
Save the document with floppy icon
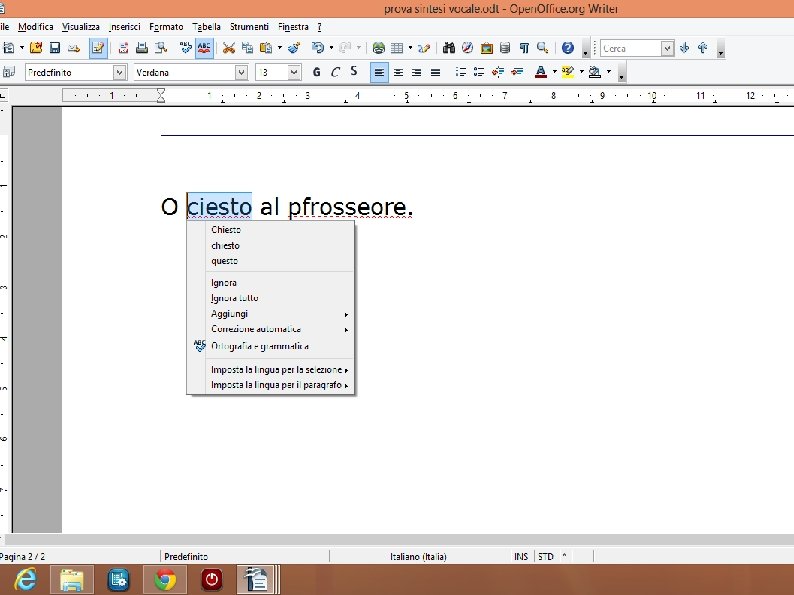[x=55, y=48]
